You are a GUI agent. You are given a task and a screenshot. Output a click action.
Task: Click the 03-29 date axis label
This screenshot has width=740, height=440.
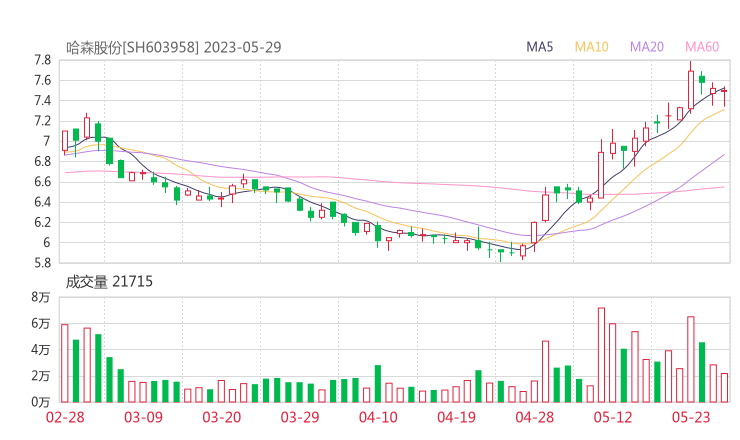pos(300,417)
